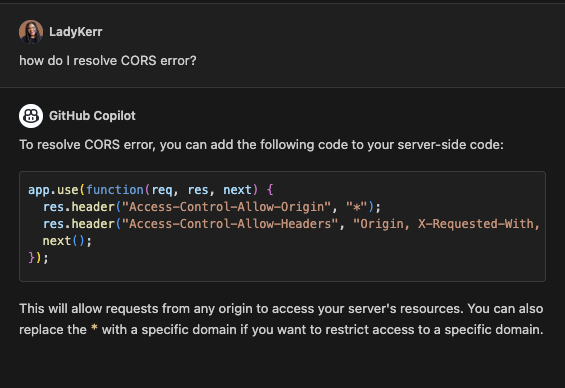Click the closing }); code line
This screenshot has height=388, width=565.
[38, 258]
